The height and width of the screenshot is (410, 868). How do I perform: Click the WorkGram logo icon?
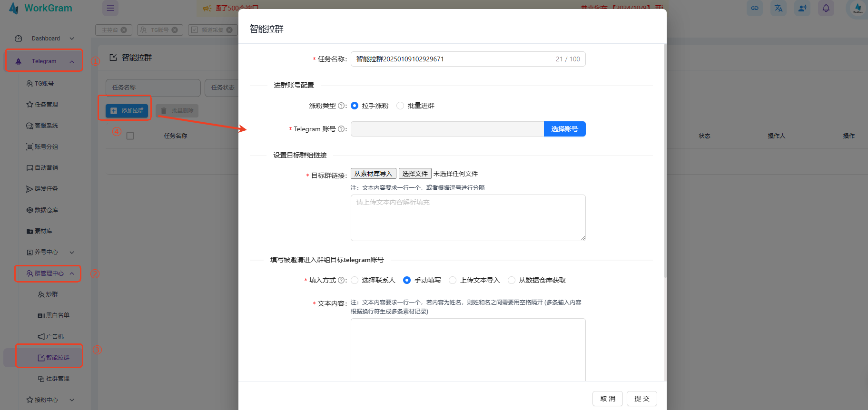14,8
